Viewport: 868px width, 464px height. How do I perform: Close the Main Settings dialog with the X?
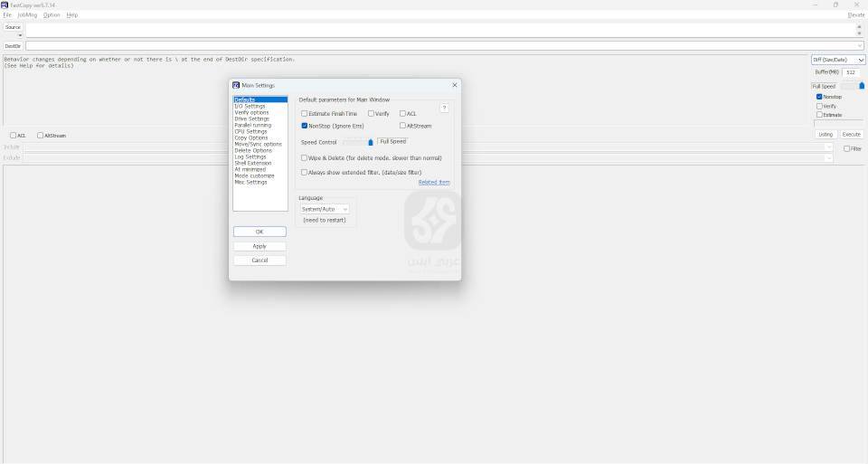[455, 85]
